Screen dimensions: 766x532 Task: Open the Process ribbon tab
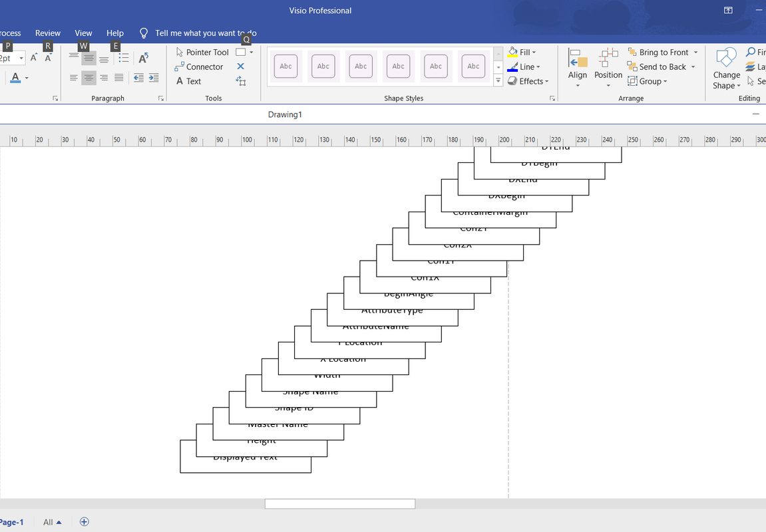[x=10, y=33]
